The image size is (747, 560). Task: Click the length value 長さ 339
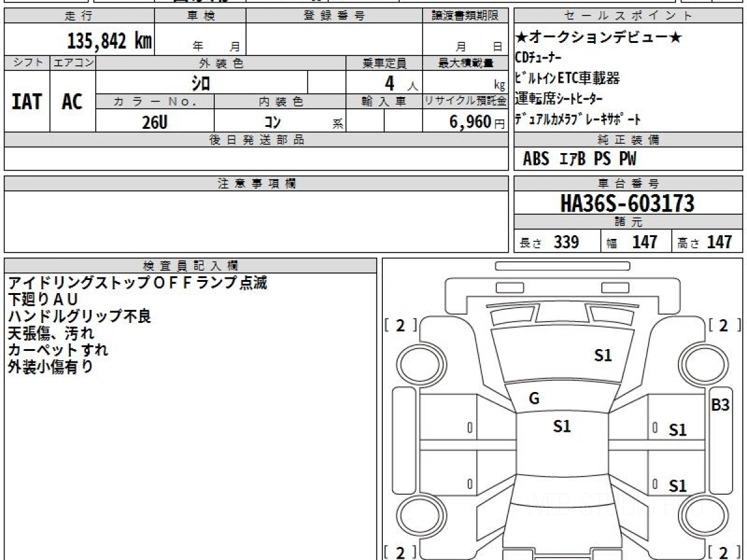click(550, 242)
